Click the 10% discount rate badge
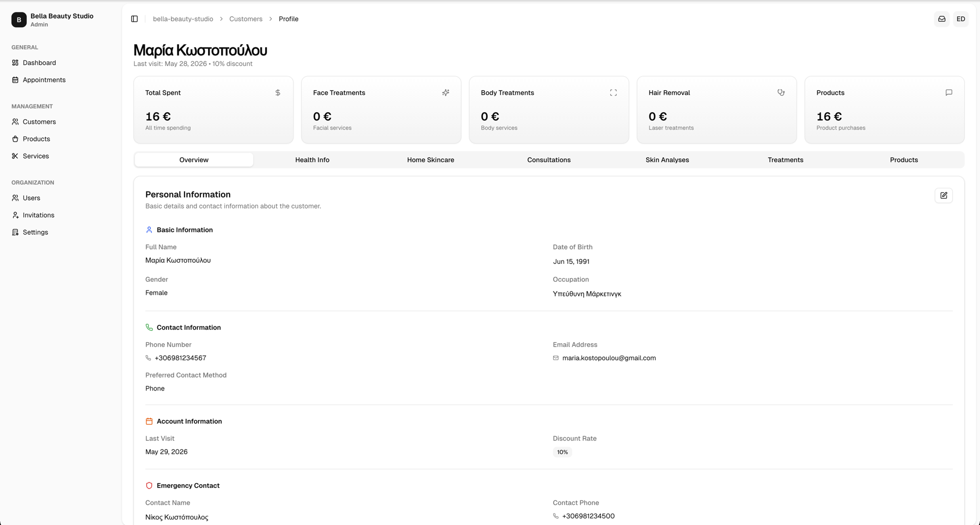The width and height of the screenshot is (980, 525). (x=562, y=452)
